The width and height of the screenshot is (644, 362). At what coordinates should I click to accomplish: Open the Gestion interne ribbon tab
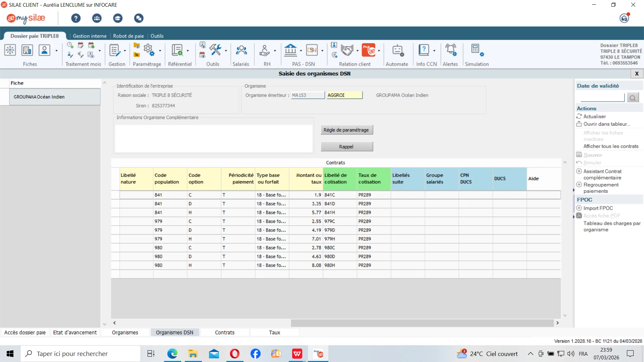[x=90, y=36]
